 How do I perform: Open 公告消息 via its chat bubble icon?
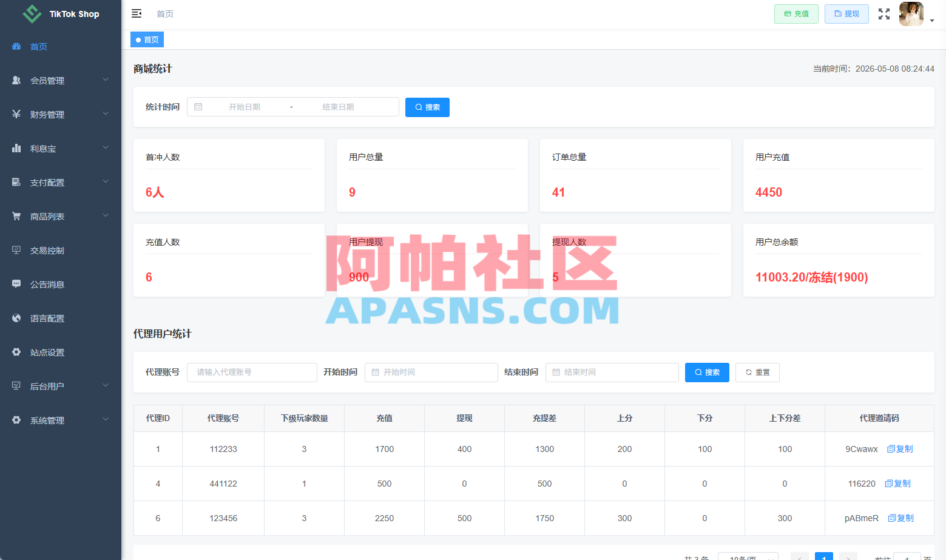[16, 284]
